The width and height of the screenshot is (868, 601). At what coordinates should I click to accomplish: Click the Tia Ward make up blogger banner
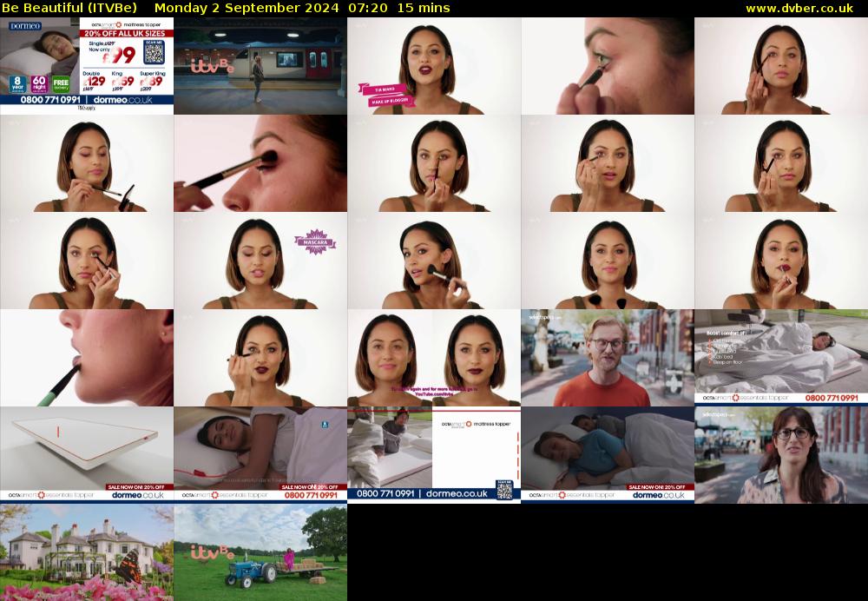386,95
